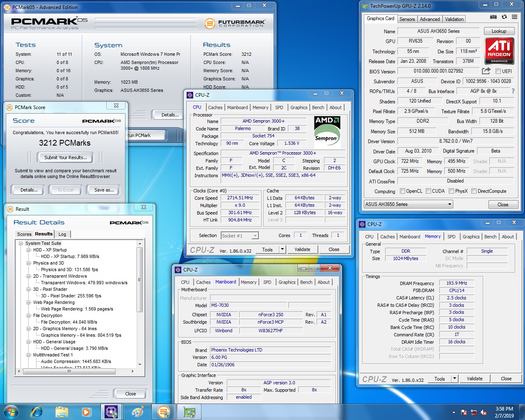Switch to the Scores tab in Result Details
Screen dimensions: 525x420
click(x=24, y=234)
